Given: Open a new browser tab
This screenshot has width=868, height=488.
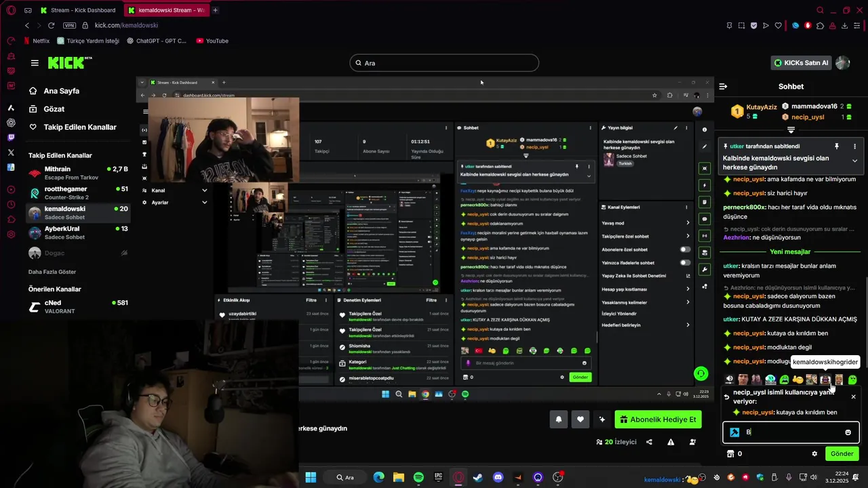Looking at the screenshot, I should point(215,10).
